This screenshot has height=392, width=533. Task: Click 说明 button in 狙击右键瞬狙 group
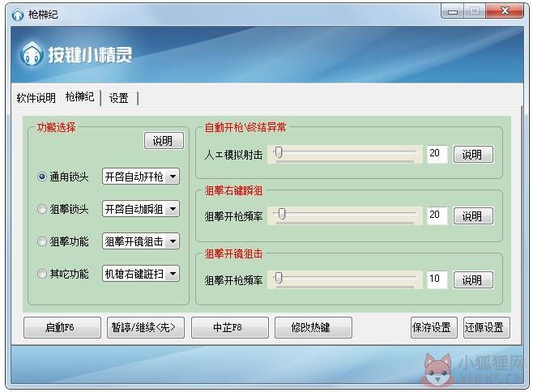point(473,216)
